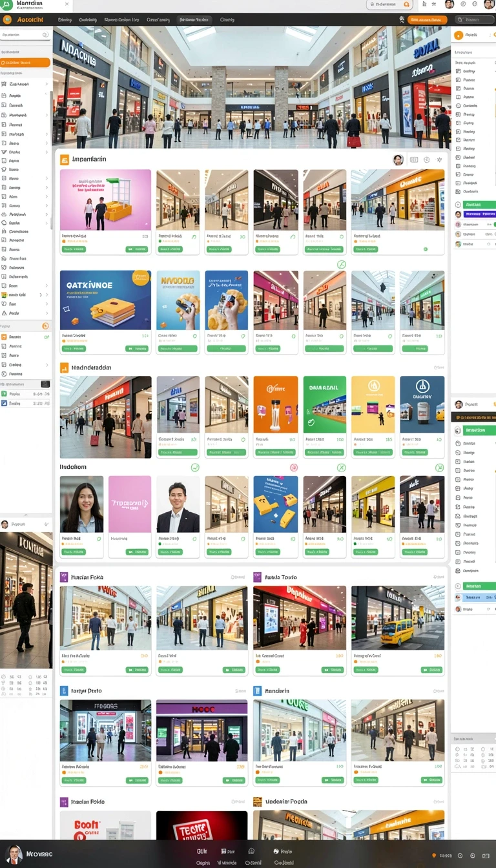
Task: Focus the search box atop the left sidebar
Action: point(25,35)
